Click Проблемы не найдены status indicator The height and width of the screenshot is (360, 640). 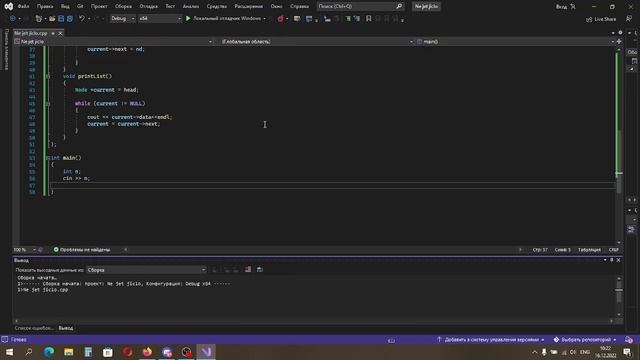82,249
